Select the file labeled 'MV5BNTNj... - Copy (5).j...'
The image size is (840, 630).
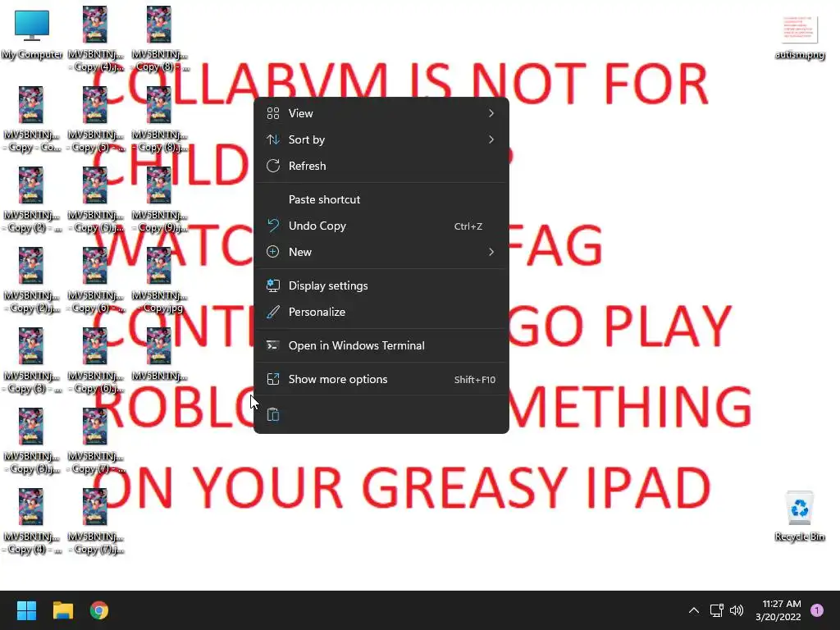coord(95,200)
